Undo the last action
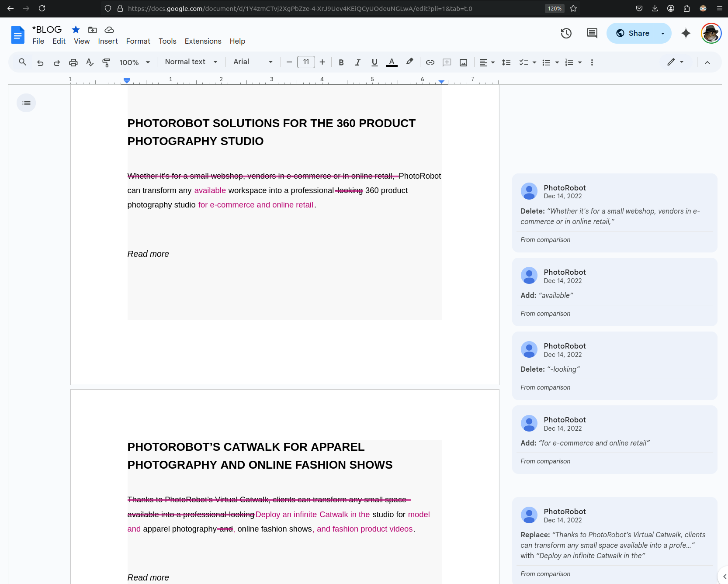Image resolution: width=728 pixels, height=584 pixels. (x=40, y=62)
